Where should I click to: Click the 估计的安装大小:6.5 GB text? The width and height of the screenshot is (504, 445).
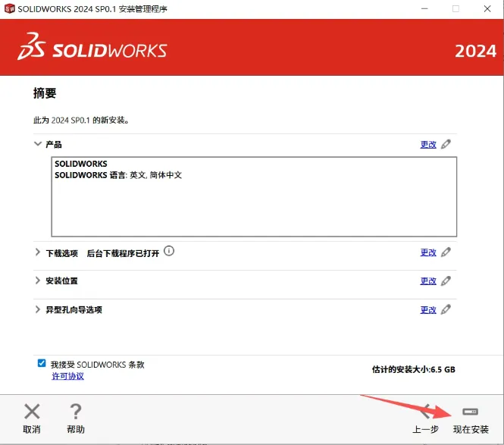(413, 369)
